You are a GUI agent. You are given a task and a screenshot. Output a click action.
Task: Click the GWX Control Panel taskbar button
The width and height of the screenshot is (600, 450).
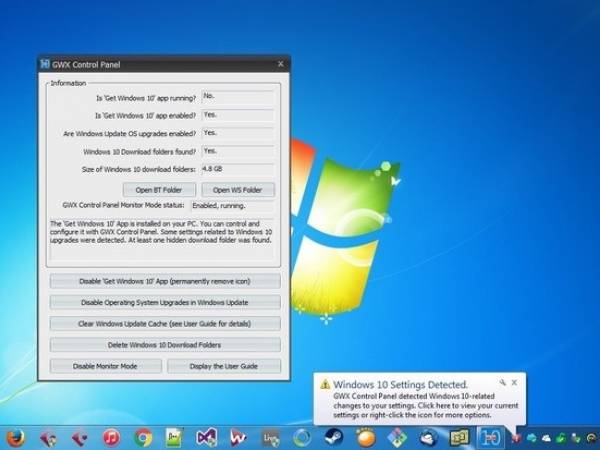[x=491, y=438]
